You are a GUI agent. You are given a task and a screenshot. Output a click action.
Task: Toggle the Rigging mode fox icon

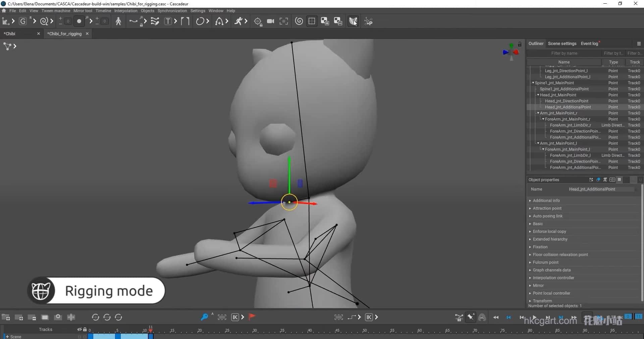pyautogui.click(x=353, y=21)
